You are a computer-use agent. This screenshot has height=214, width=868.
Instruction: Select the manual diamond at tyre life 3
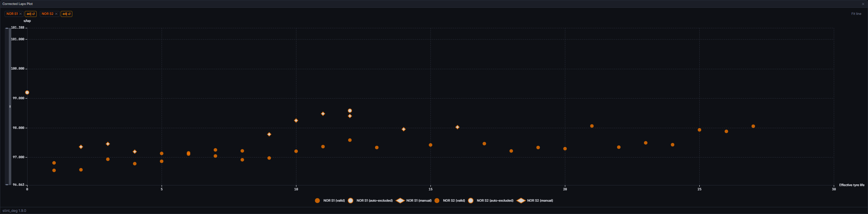[108, 144]
